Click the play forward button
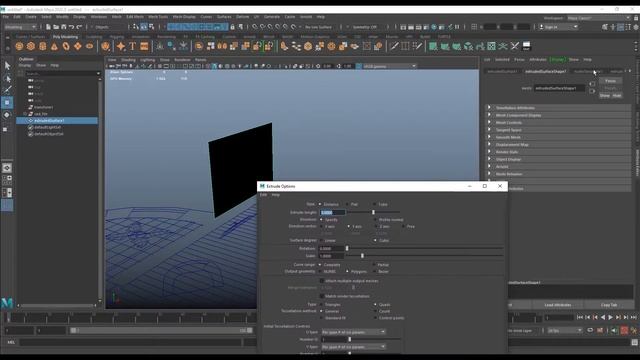Screen dimensions: 640x360 click(x=611, y=317)
